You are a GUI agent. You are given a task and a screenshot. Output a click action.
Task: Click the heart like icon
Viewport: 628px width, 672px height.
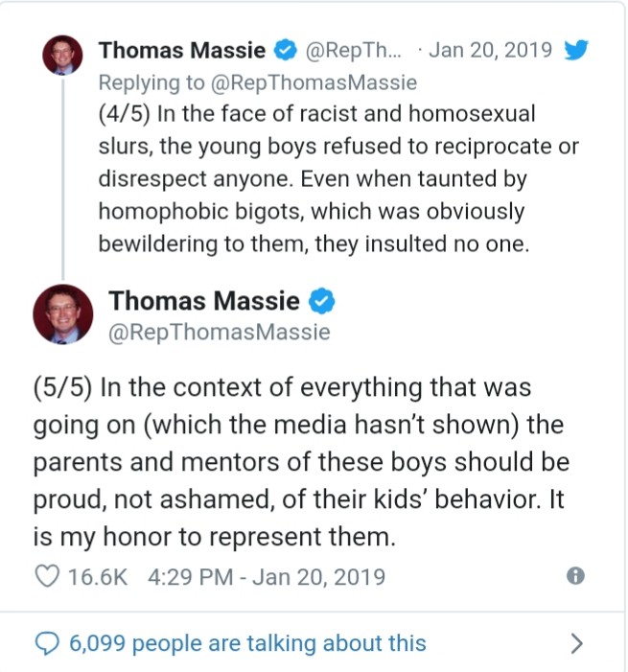47,576
